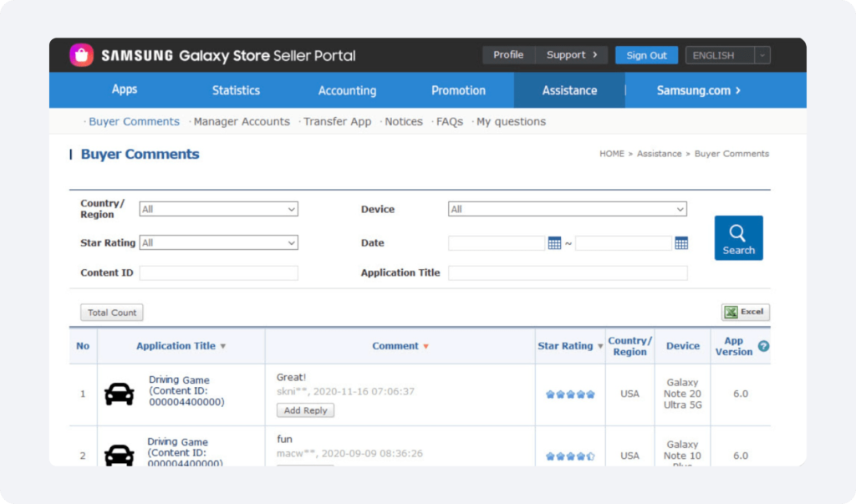This screenshot has width=856, height=504.
Task: Select Manager Accounts submenu item
Action: click(242, 122)
